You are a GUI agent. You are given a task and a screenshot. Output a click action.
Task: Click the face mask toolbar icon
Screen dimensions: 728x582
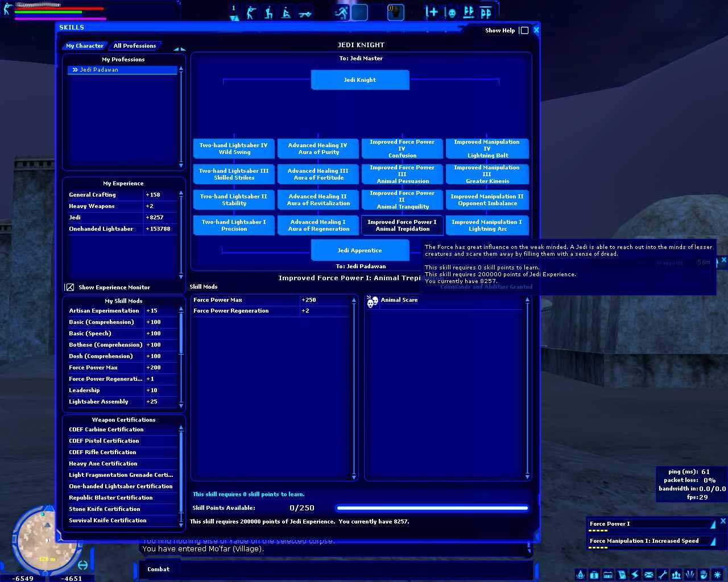click(x=450, y=12)
